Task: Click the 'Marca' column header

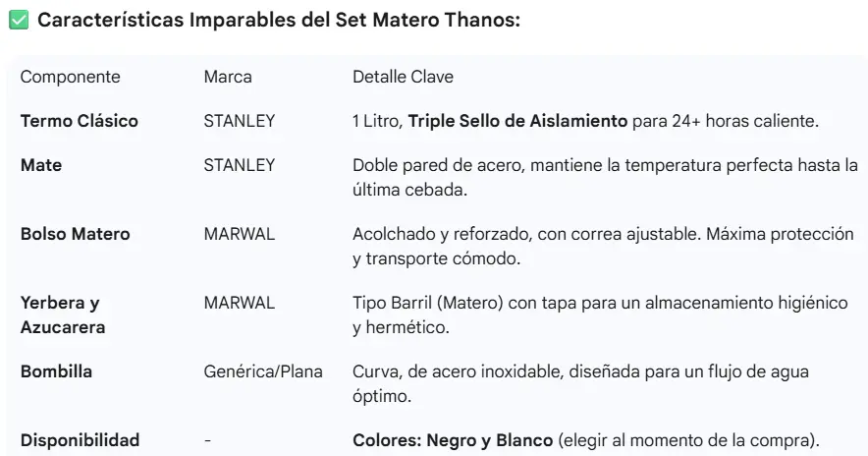Action: tap(228, 77)
